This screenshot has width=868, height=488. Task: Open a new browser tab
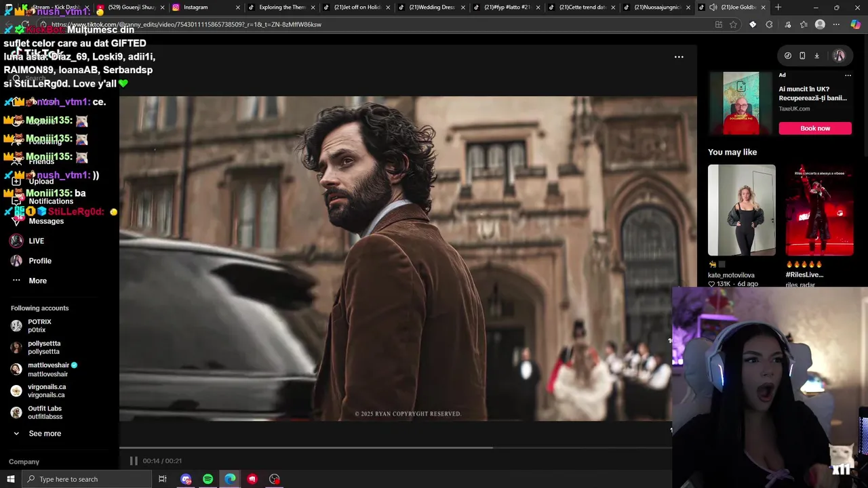click(x=778, y=7)
